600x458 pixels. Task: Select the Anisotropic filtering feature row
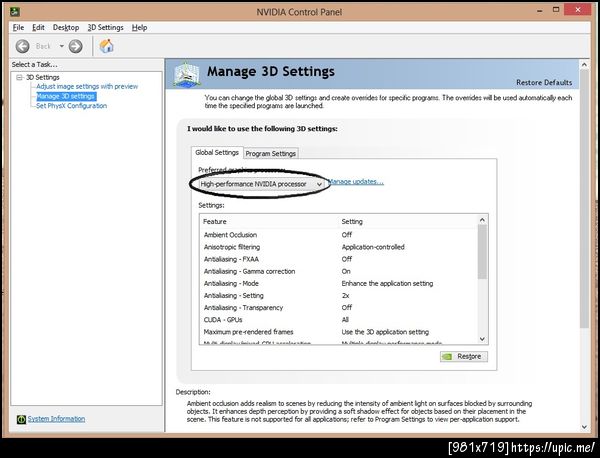click(339, 247)
